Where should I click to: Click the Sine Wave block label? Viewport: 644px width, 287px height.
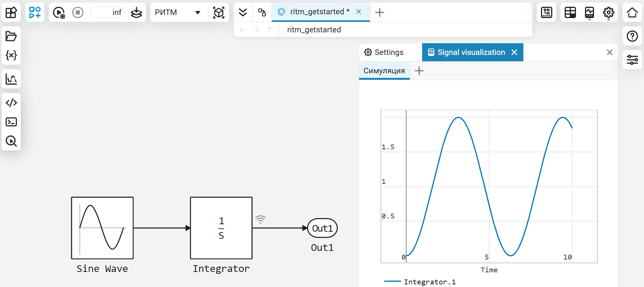coord(102,269)
